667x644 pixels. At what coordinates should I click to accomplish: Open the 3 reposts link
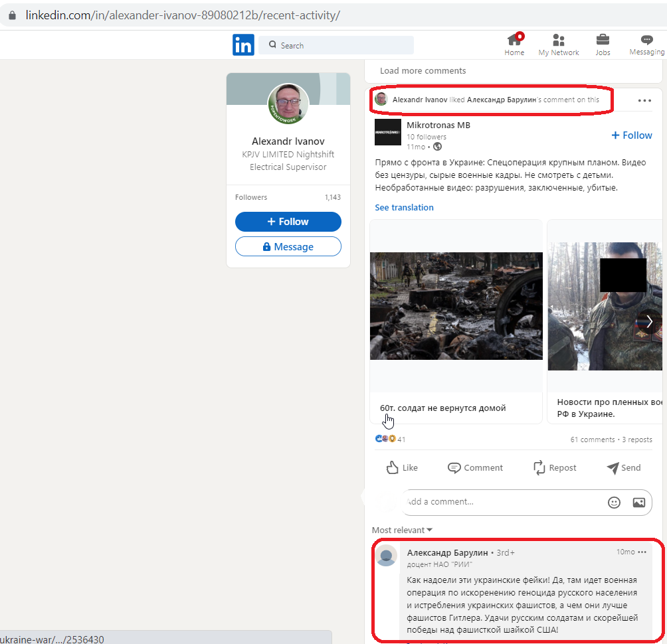637,440
